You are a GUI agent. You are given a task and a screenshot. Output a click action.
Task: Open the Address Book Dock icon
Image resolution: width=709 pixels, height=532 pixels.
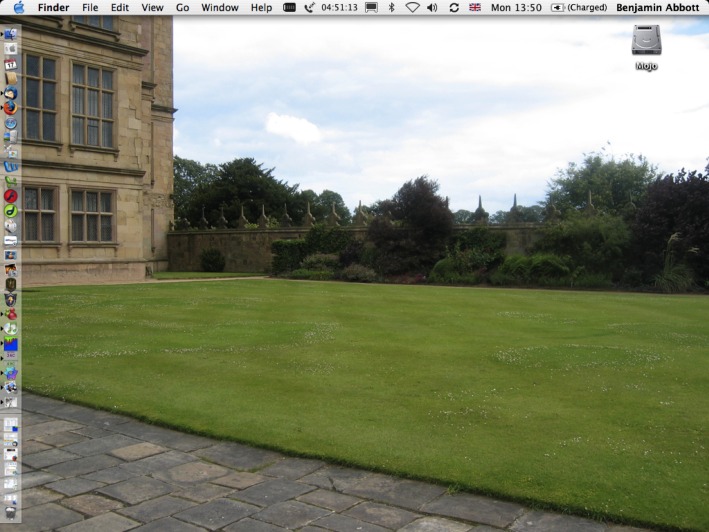[x=10, y=78]
